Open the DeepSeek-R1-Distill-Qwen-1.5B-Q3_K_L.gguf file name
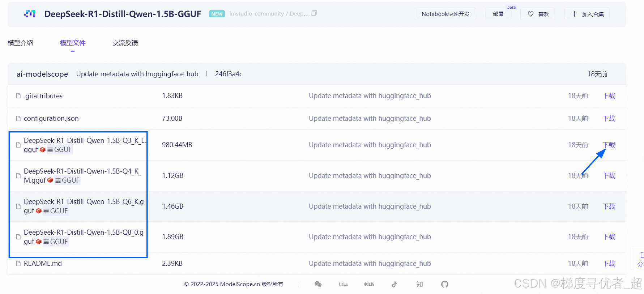Image resolution: width=644 pixels, height=294 pixels. tap(85, 145)
